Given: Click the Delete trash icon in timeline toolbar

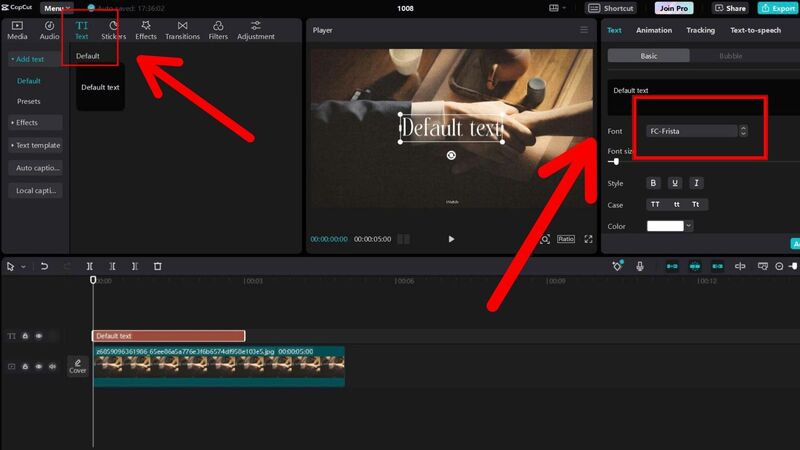Looking at the screenshot, I should click(158, 267).
